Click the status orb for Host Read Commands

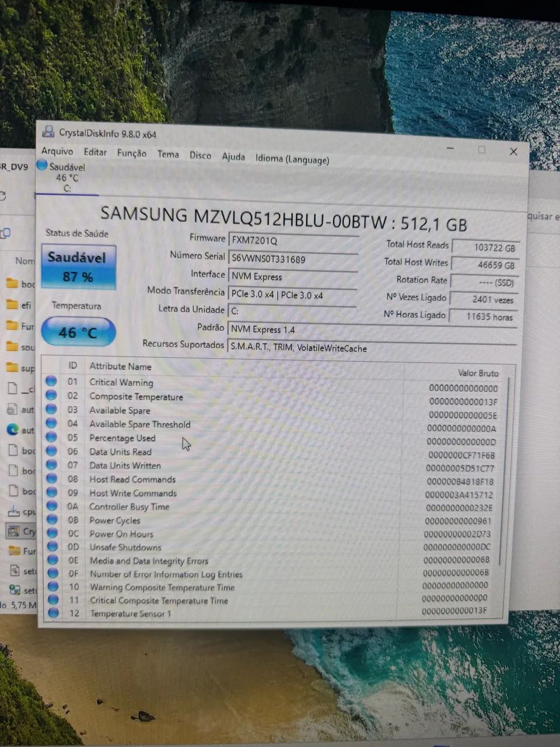[x=52, y=479]
